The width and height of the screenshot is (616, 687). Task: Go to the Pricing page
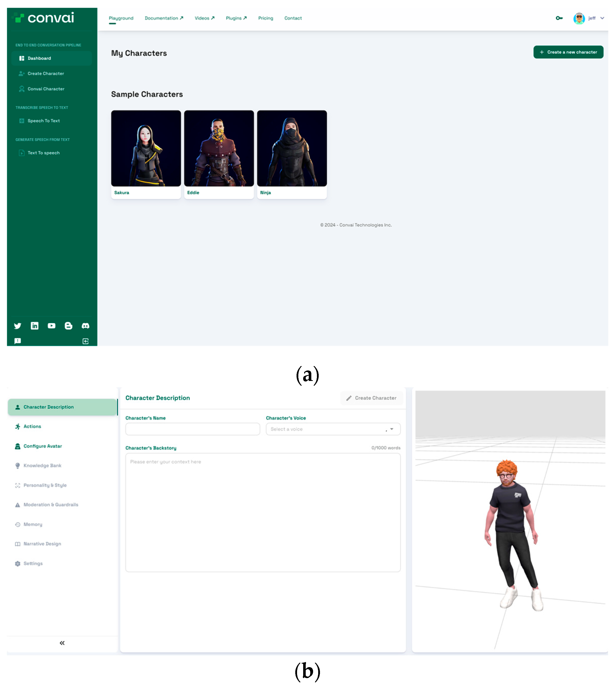point(266,18)
